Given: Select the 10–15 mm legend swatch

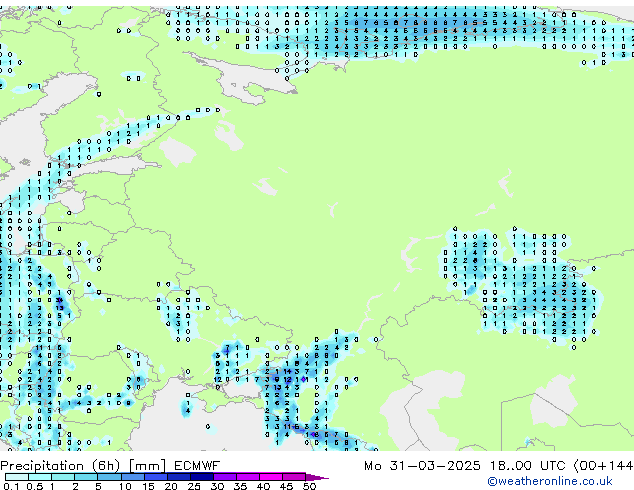Looking at the screenshot, I should coord(133,477).
